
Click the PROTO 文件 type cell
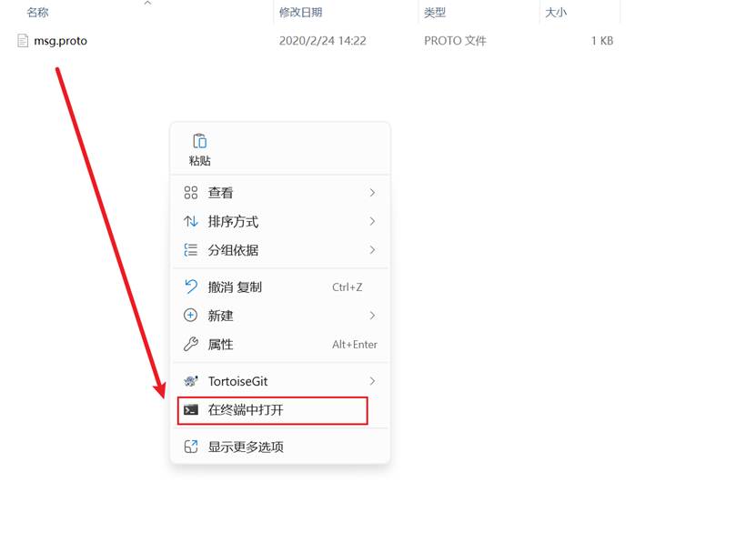coord(455,41)
